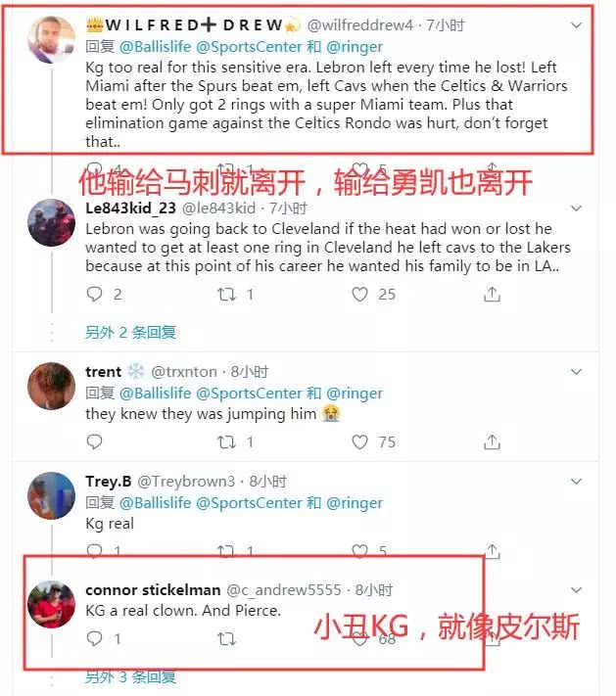Retweet Le843kid_23's reply about Cleveland

coord(226,294)
